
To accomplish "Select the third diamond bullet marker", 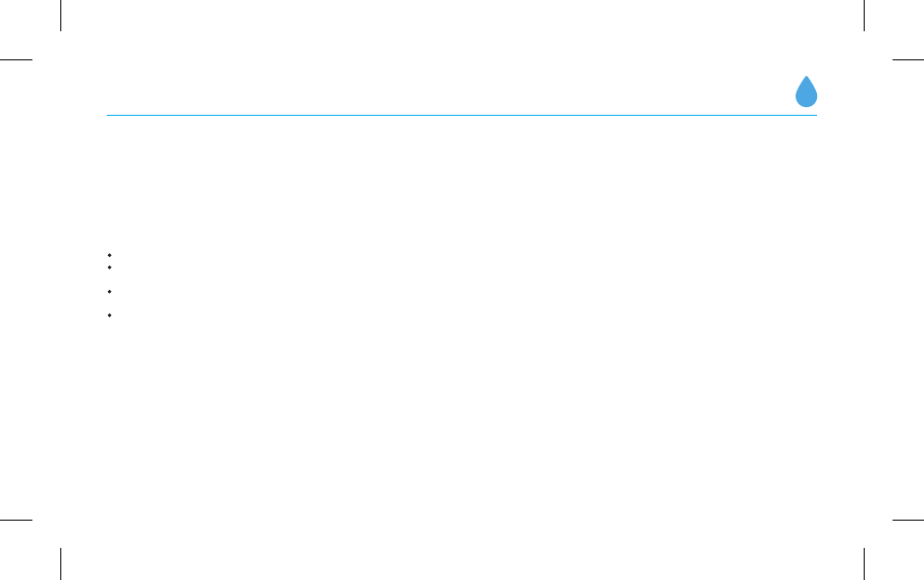I will (110, 292).
